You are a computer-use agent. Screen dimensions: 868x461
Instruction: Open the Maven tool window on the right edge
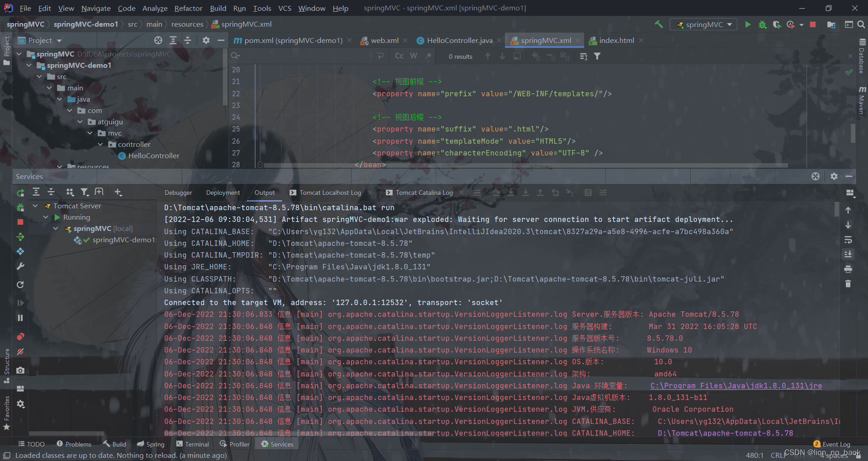(x=862, y=100)
